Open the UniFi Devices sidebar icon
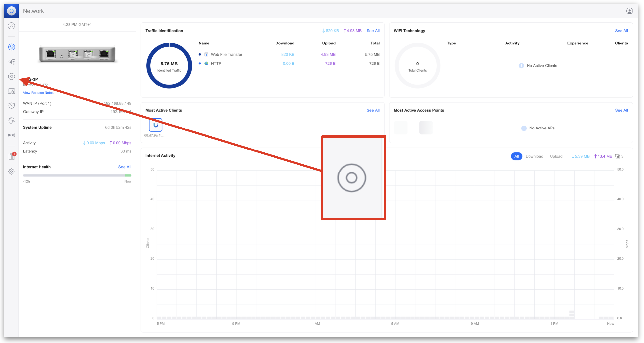644x343 pixels. pyautogui.click(x=11, y=76)
